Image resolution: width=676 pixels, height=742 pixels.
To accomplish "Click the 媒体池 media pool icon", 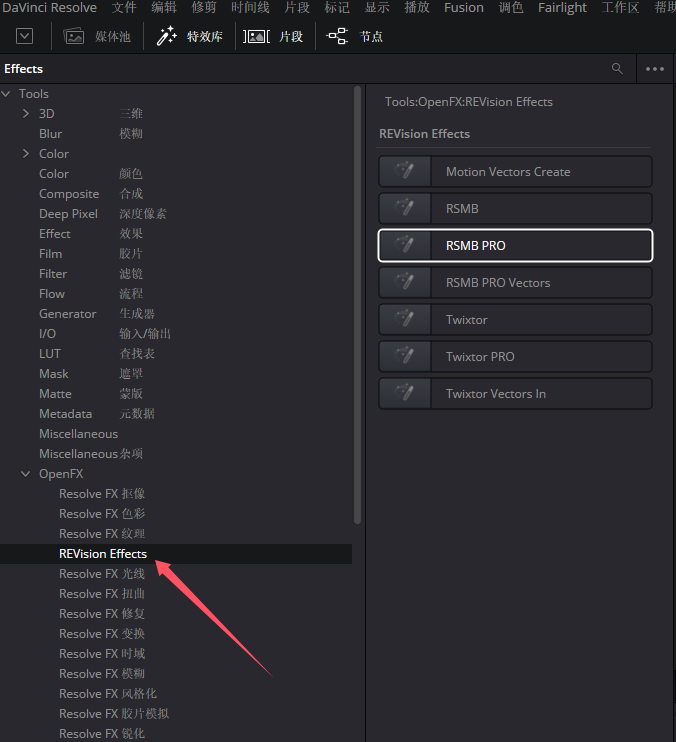I will click(x=74, y=36).
